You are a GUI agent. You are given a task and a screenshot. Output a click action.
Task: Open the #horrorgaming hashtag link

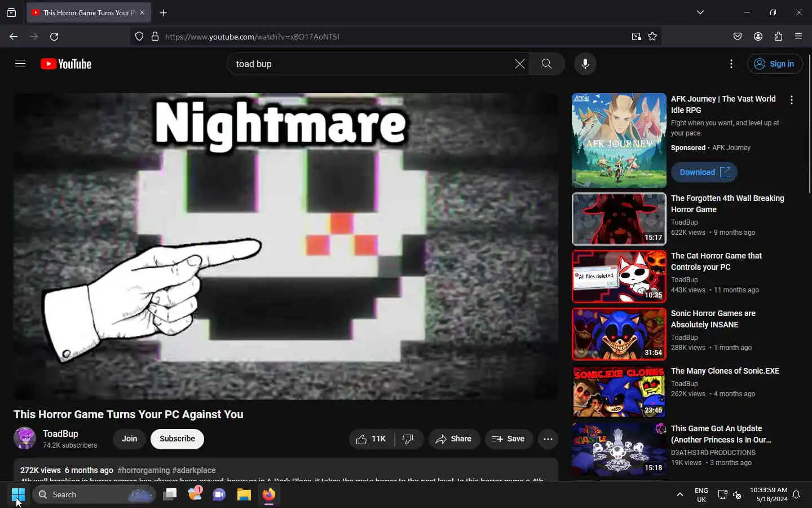point(143,470)
